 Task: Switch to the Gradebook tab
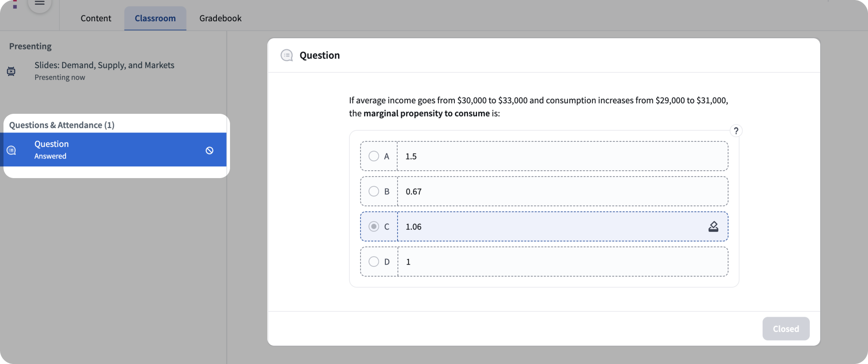click(x=220, y=18)
